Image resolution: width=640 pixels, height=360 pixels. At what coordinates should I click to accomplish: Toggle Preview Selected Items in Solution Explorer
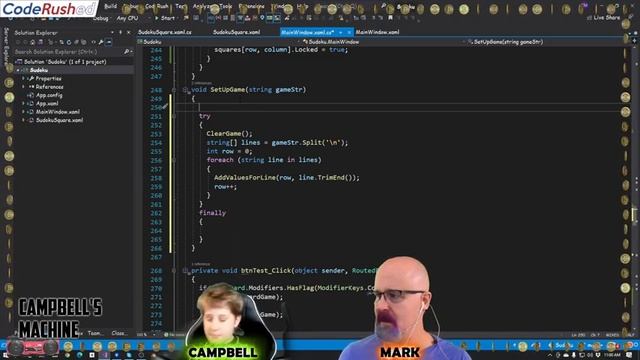pos(109,42)
